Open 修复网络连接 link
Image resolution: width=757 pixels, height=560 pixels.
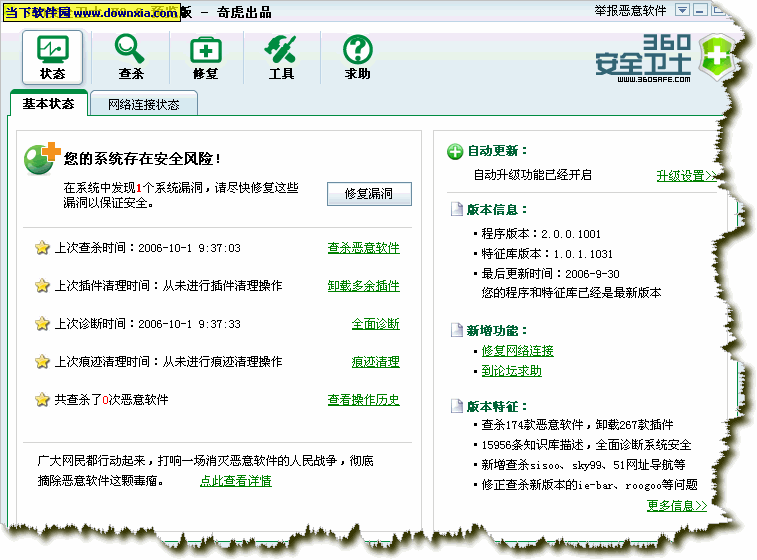point(518,351)
